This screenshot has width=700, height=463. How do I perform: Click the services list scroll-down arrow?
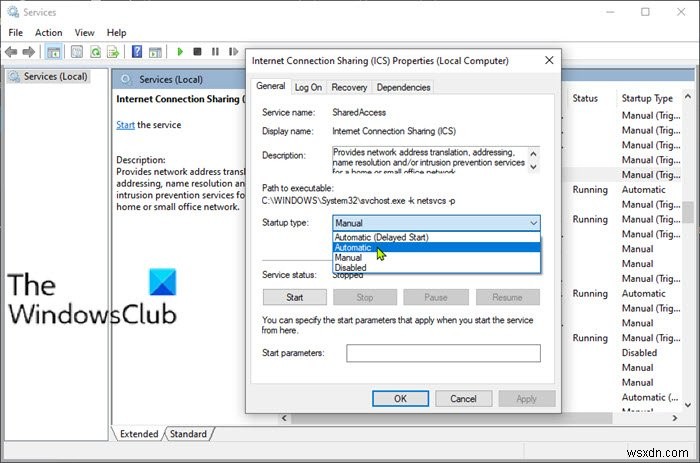pos(688,405)
